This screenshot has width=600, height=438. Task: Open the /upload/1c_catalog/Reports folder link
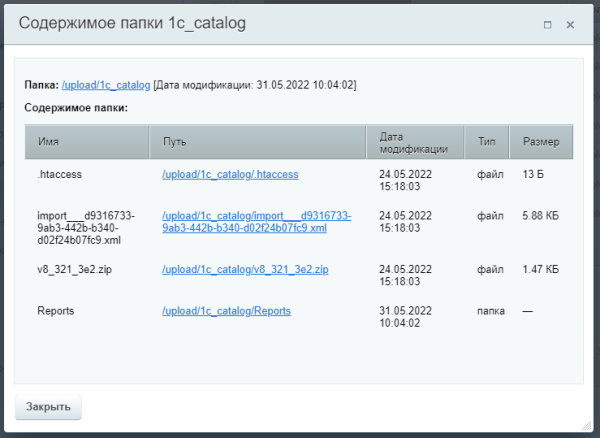[226, 311]
